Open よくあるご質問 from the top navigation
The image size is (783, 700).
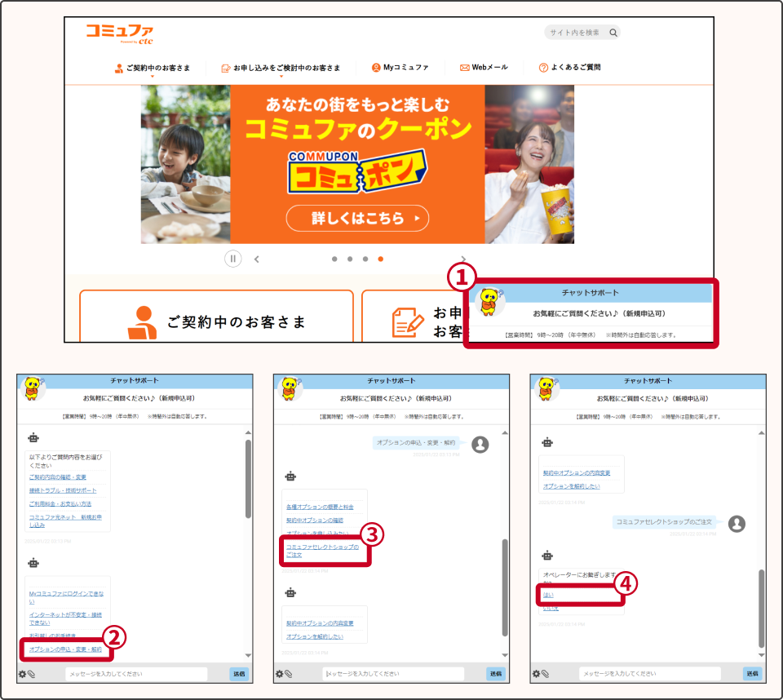click(x=569, y=68)
